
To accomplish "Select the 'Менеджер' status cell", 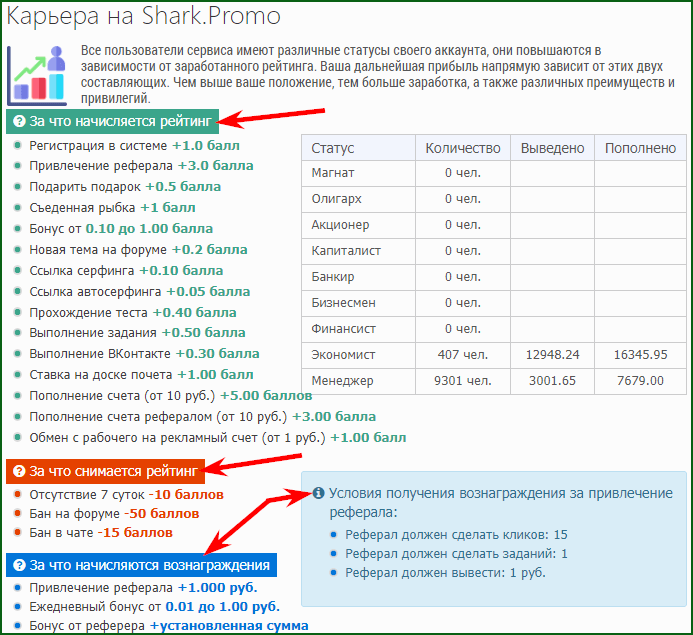I will 358,381.
